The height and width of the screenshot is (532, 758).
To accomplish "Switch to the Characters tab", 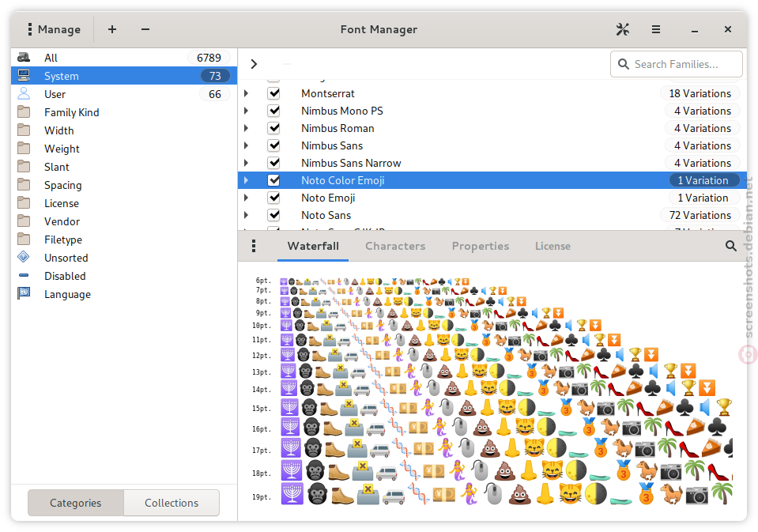I will [x=395, y=246].
